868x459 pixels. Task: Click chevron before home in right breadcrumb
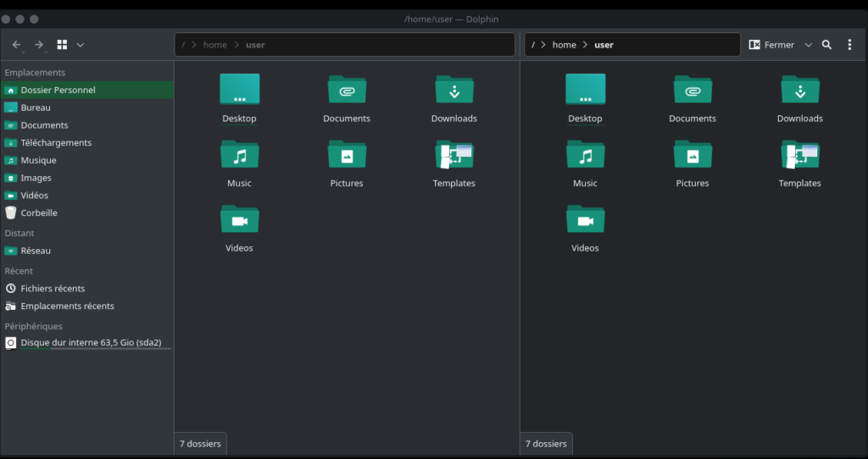(x=542, y=45)
